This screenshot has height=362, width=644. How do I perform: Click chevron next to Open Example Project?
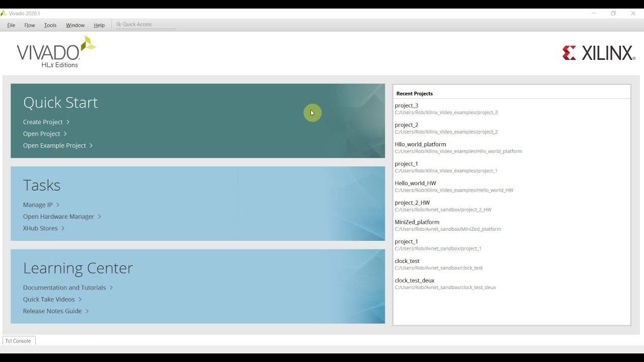tap(91, 145)
